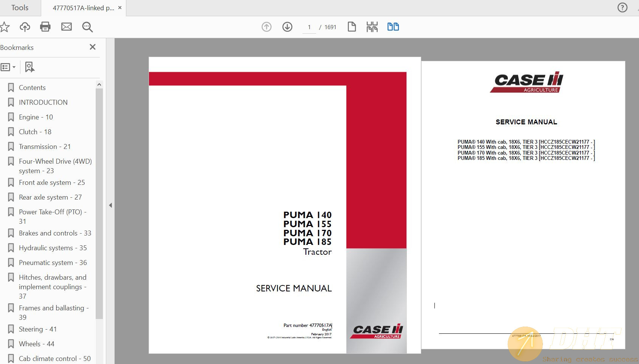Upload file to cloud icon

coord(25,27)
